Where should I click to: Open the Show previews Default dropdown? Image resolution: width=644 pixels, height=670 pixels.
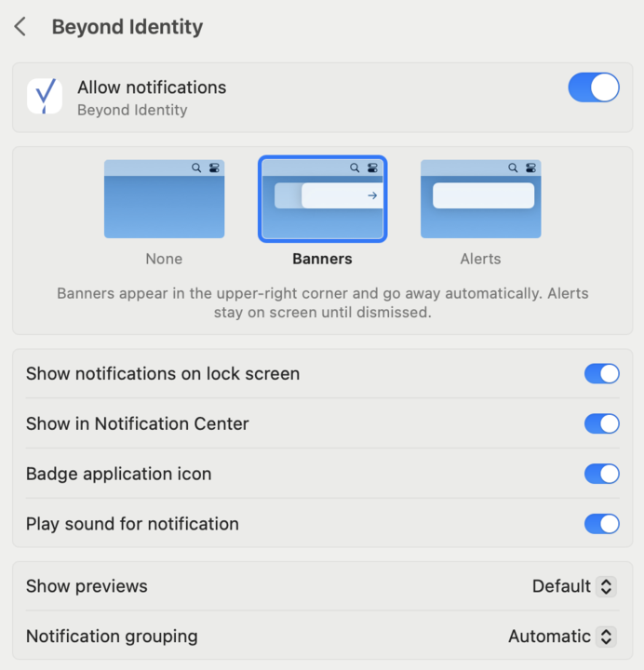573,586
